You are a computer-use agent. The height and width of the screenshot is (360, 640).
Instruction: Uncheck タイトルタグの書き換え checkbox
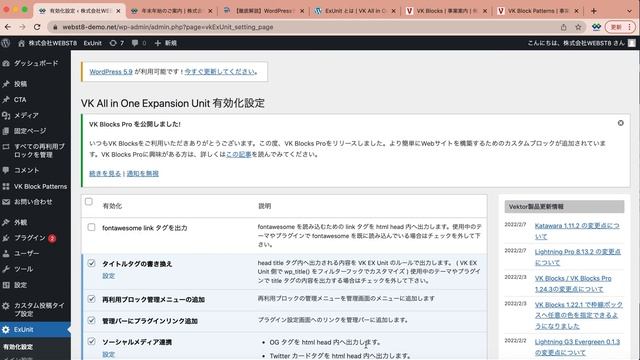(91, 263)
